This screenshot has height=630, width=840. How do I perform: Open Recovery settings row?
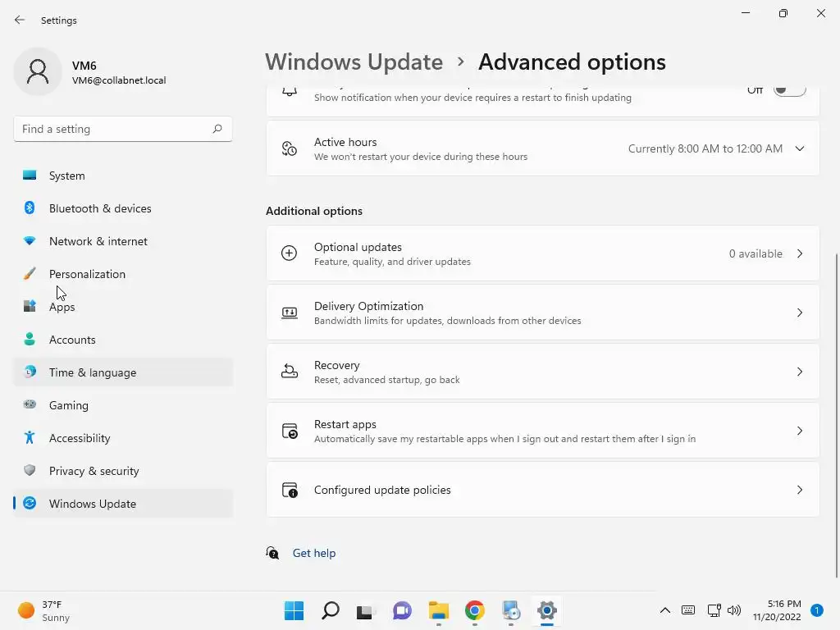(543, 372)
